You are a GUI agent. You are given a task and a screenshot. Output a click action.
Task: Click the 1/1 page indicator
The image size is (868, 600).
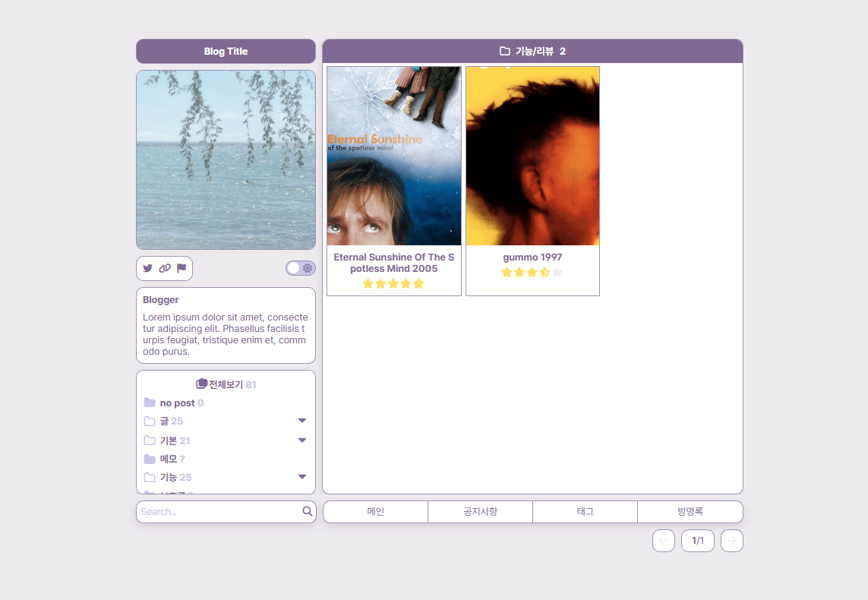697,541
